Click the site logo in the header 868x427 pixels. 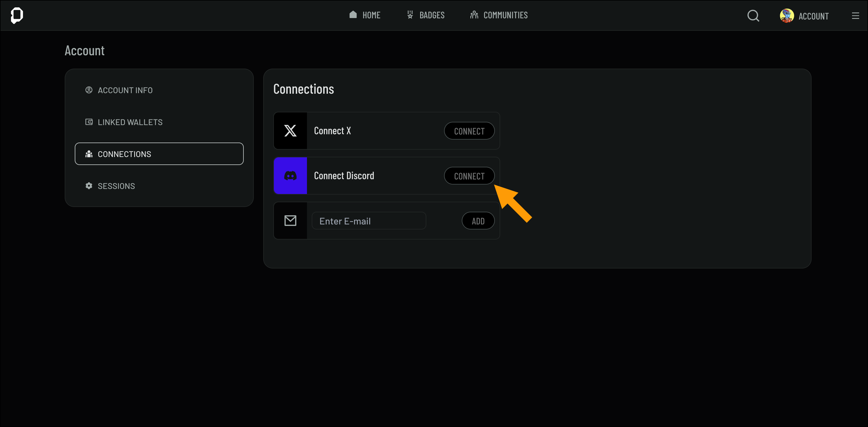pos(17,15)
